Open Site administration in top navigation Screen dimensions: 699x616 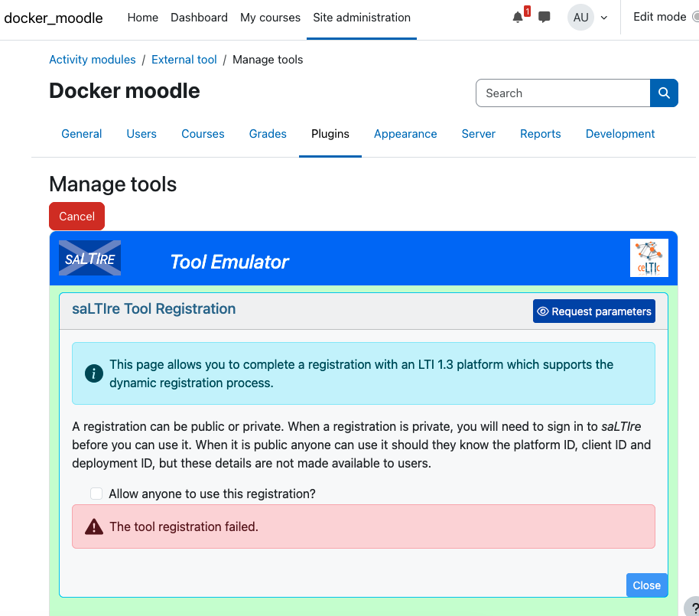pos(362,18)
